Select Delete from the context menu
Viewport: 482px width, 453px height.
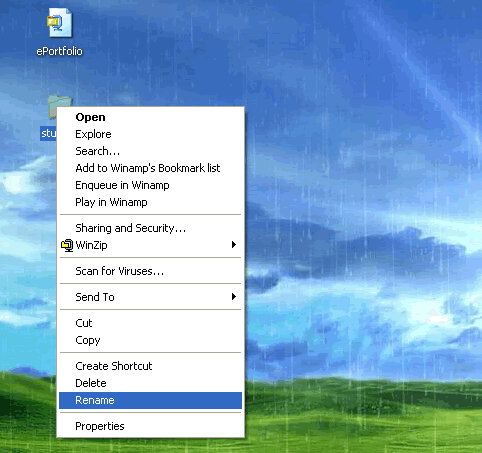[x=150, y=383]
